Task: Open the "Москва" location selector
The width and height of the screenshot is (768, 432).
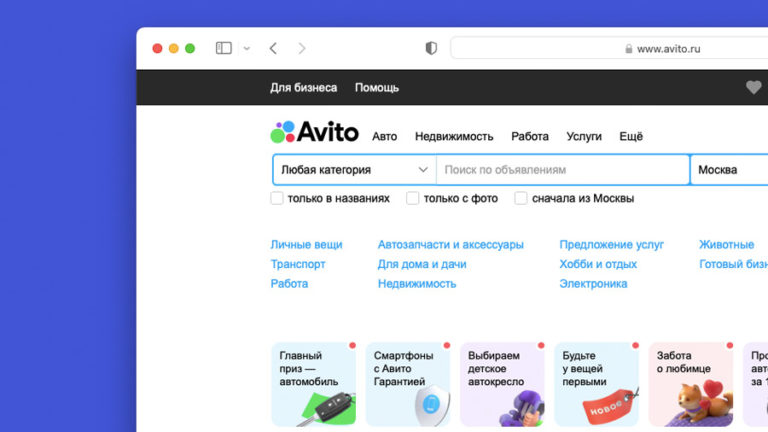Action: 728,170
